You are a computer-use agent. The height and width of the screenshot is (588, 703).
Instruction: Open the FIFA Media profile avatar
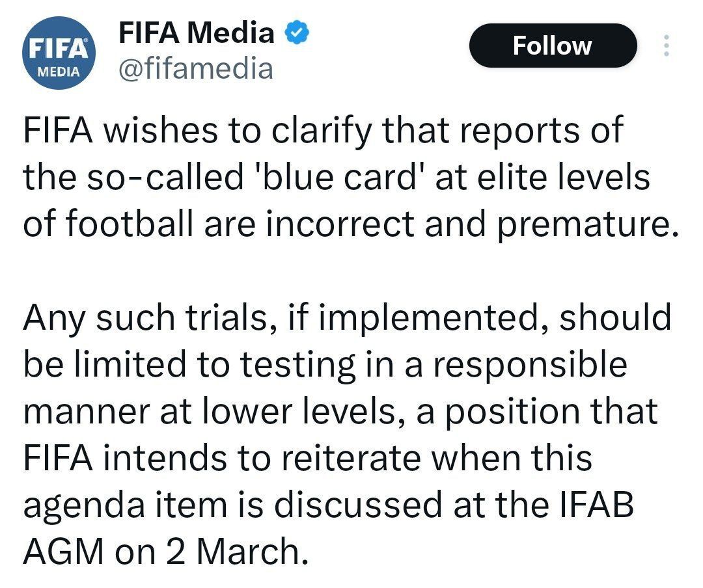(59, 53)
